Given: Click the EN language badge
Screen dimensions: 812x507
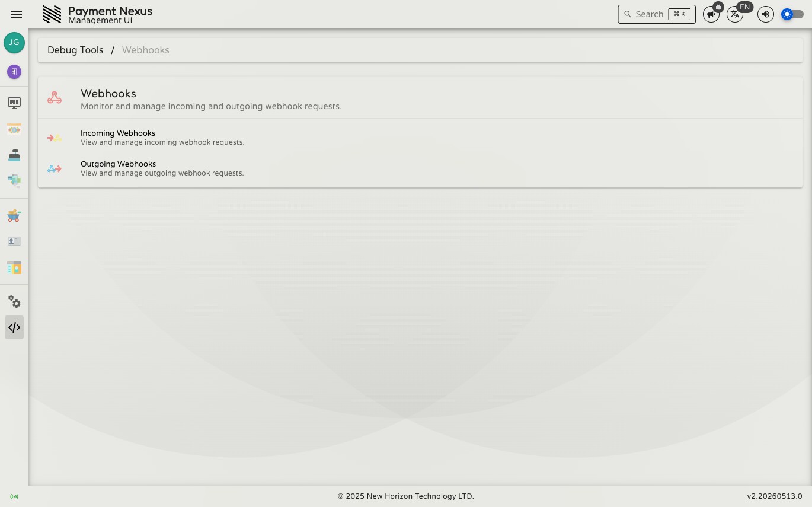Looking at the screenshot, I should [744, 7].
